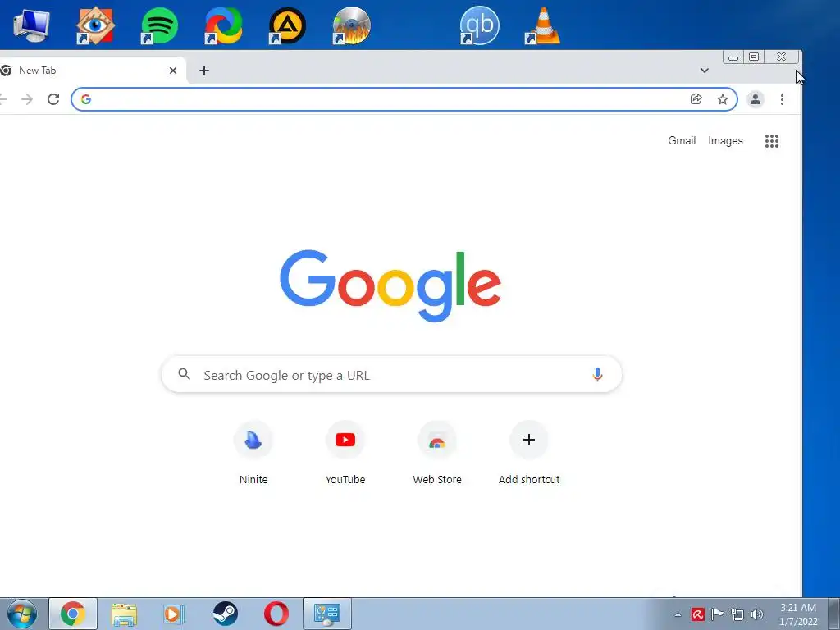Viewport: 840px width, 630px height.
Task: Launch Windows Media Player from taskbar
Action: 175,614
